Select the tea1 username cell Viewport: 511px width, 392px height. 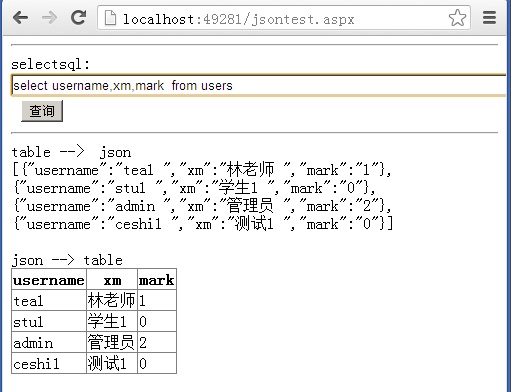tap(49, 300)
